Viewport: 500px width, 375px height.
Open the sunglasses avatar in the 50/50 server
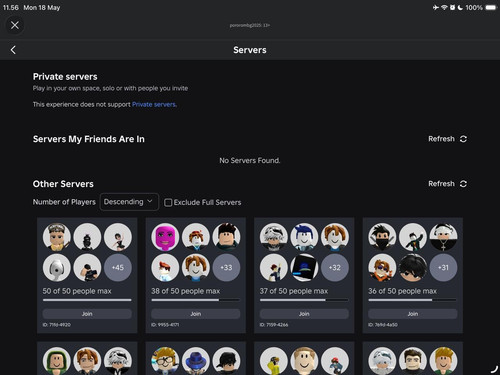[57, 237]
